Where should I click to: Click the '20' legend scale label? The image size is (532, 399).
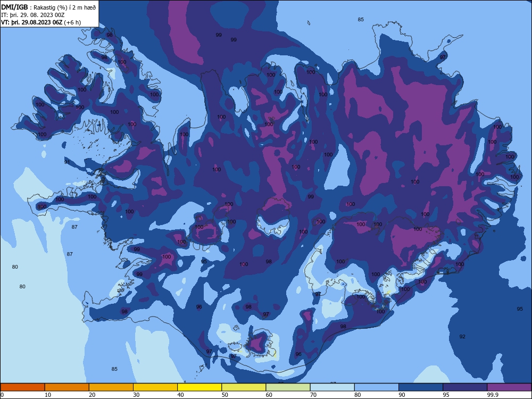92,395
